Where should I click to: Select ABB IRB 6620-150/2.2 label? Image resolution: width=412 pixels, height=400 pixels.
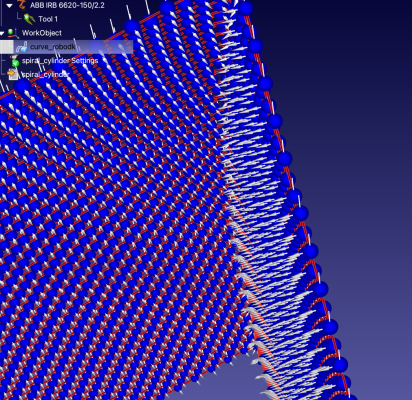(x=67, y=5)
